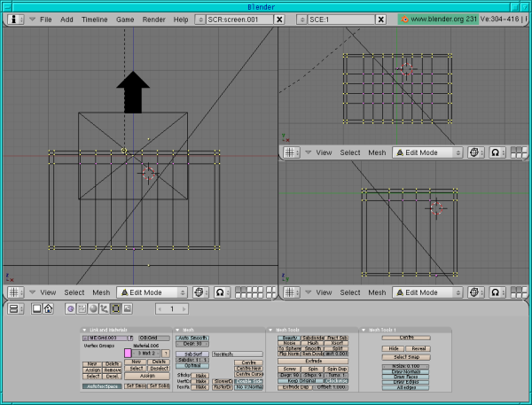Select the Editing context icon in the buttons window header
The image size is (532, 405).
click(114, 308)
